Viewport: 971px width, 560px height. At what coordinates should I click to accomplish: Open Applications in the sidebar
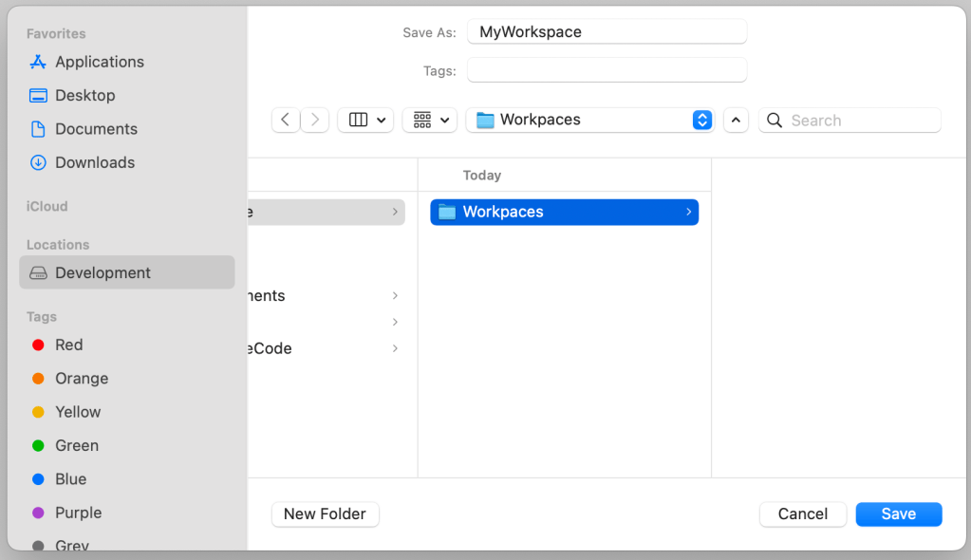pyautogui.click(x=99, y=62)
